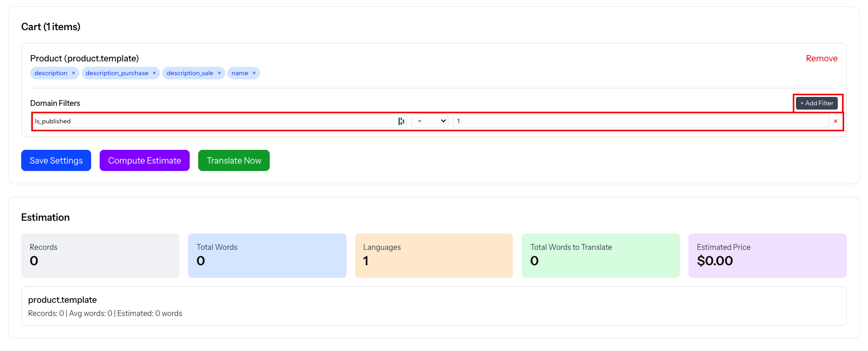Start translation with Translate Now

[x=234, y=160]
